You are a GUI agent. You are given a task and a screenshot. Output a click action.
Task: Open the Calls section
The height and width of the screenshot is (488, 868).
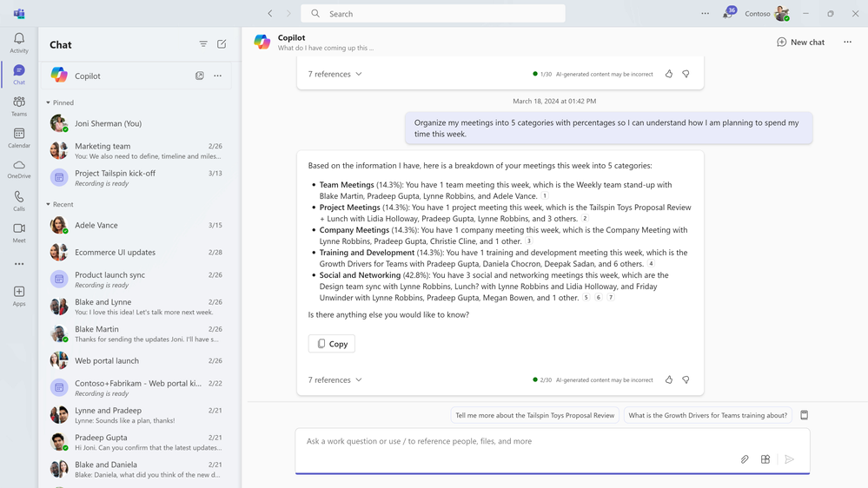[x=19, y=201]
